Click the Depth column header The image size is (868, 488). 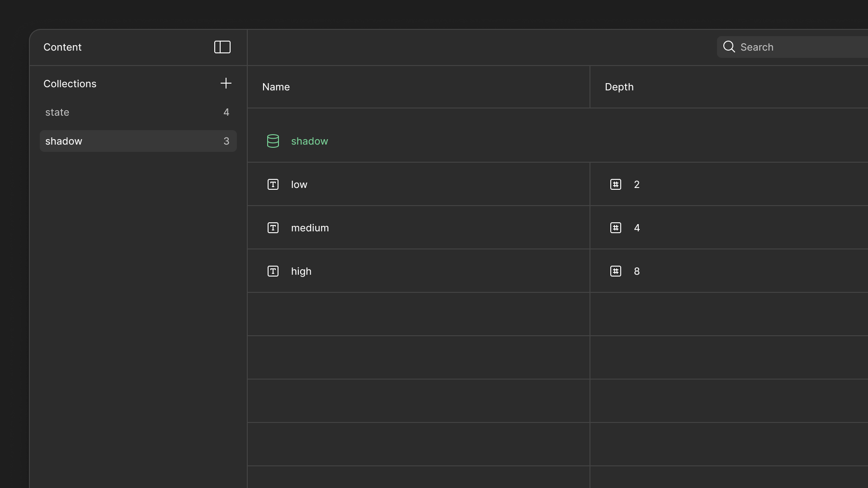(x=729, y=87)
